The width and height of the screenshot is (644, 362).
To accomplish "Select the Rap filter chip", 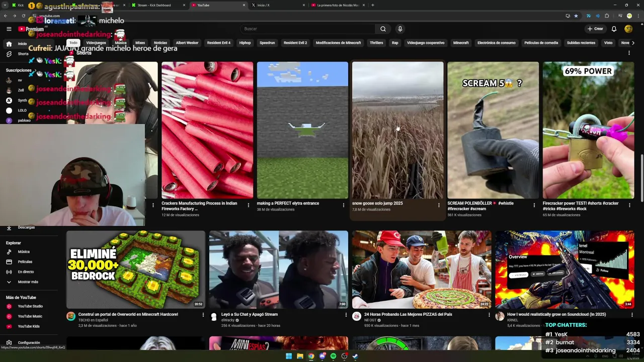I will tap(395, 43).
